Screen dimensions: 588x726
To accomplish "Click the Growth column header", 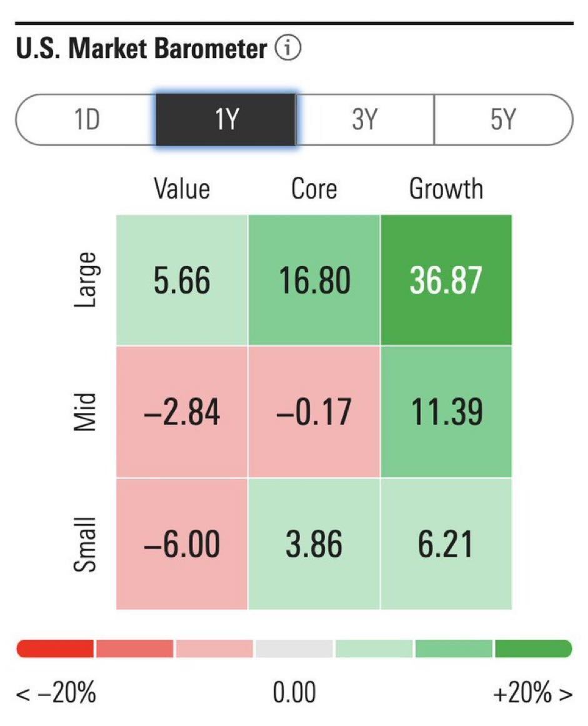I will click(446, 189).
